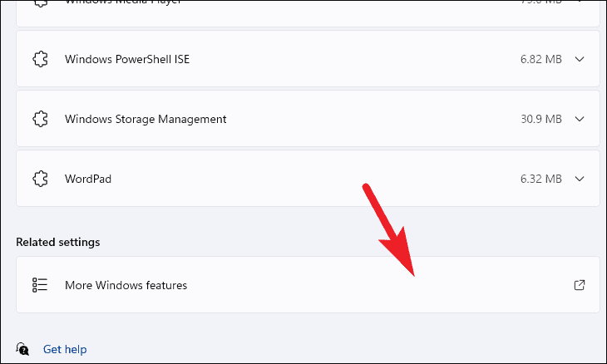Expand the WordPad entry chevron
The width and height of the screenshot is (607, 364).
[579, 179]
